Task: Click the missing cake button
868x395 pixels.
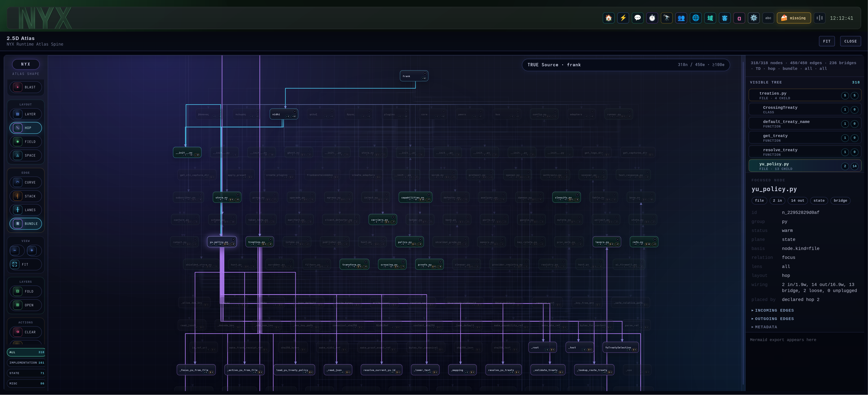Action: (x=794, y=18)
